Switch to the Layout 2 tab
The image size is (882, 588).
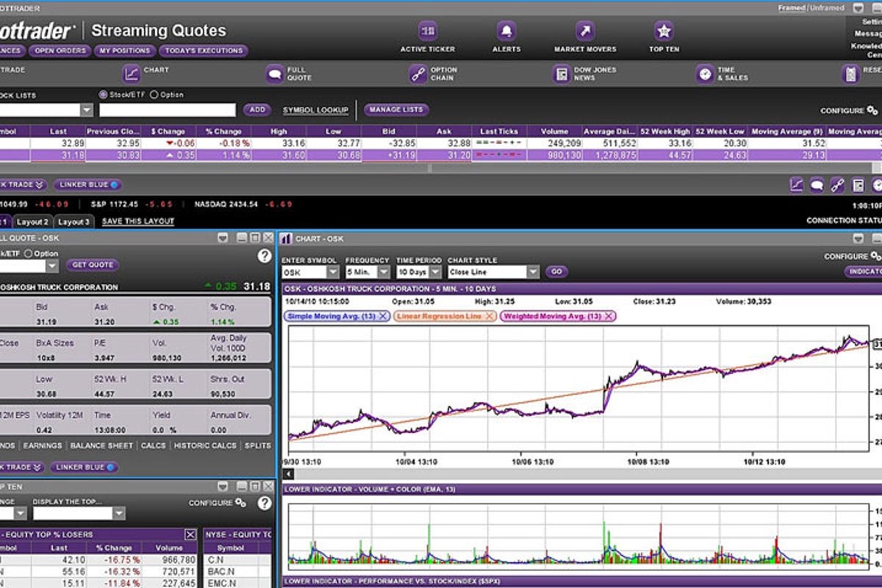32,221
